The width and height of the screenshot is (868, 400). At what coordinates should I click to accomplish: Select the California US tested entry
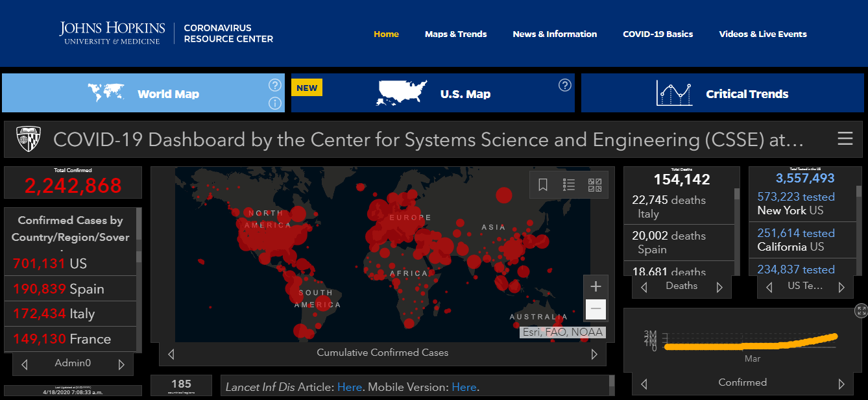[804, 240]
